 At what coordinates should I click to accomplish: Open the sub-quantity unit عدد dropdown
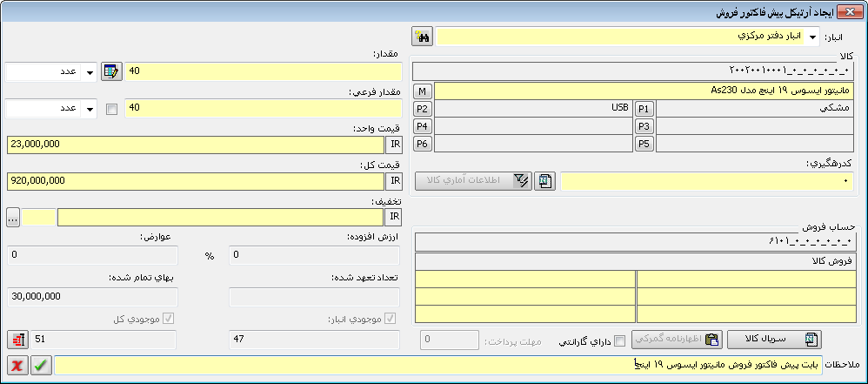(90, 109)
